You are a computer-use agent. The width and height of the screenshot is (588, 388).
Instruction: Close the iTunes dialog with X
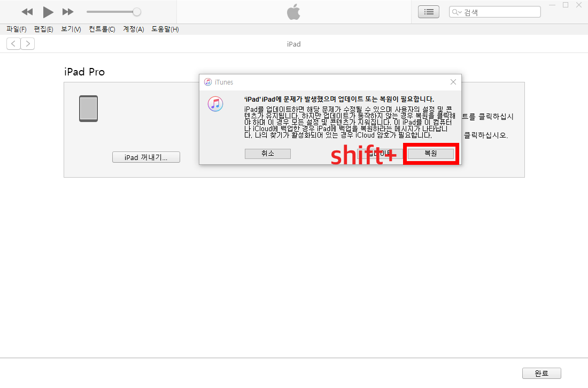tap(453, 82)
